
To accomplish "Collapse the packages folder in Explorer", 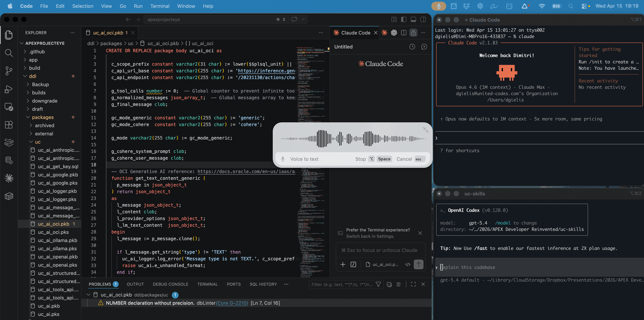I will (43, 117).
